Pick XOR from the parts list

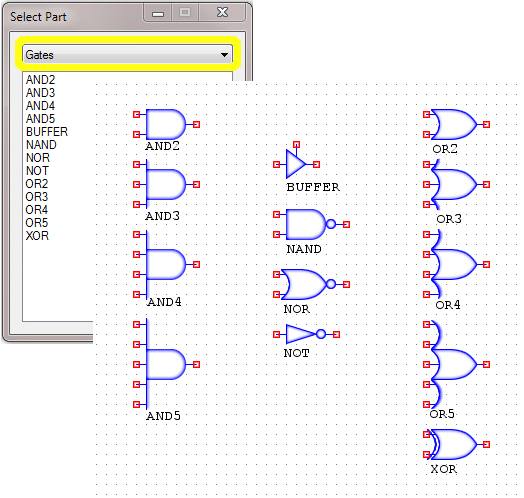(x=37, y=236)
